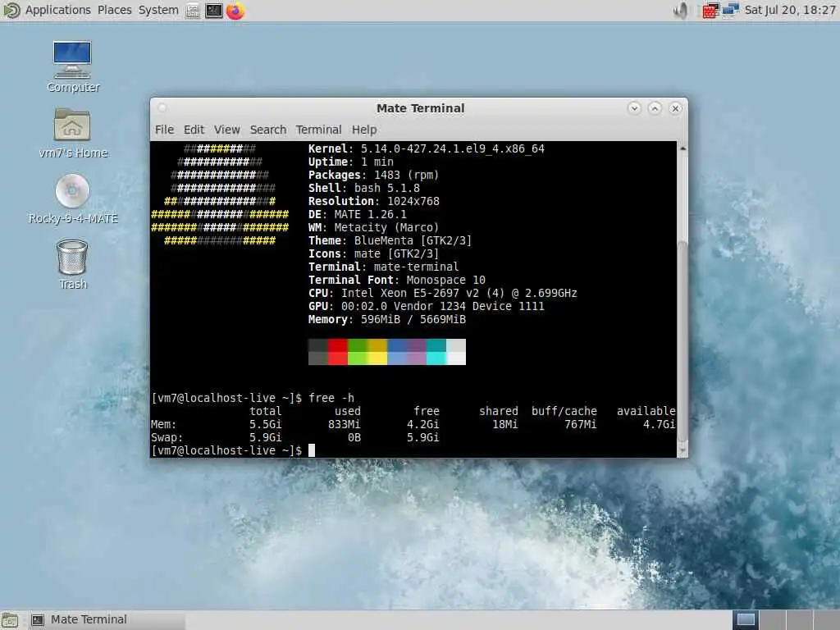Open the terminal Help menu
This screenshot has width=840, height=630.
click(364, 130)
